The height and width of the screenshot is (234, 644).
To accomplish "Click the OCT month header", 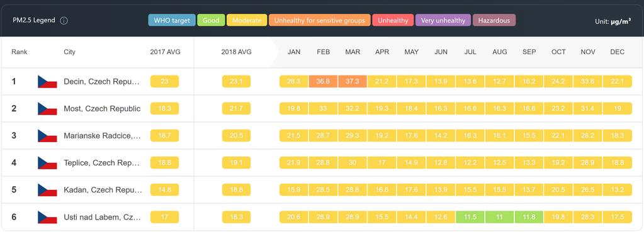I will pyautogui.click(x=558, y=52).
